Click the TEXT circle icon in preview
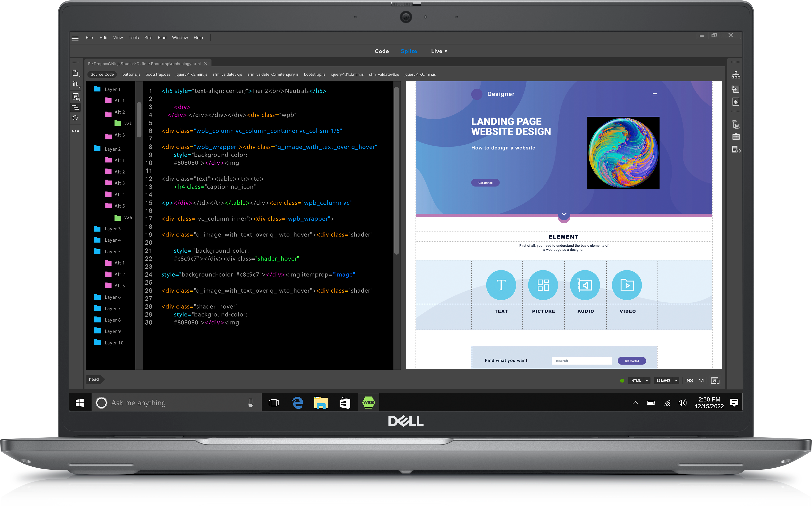This screenshot has width=812, height=506. point(501,285)
